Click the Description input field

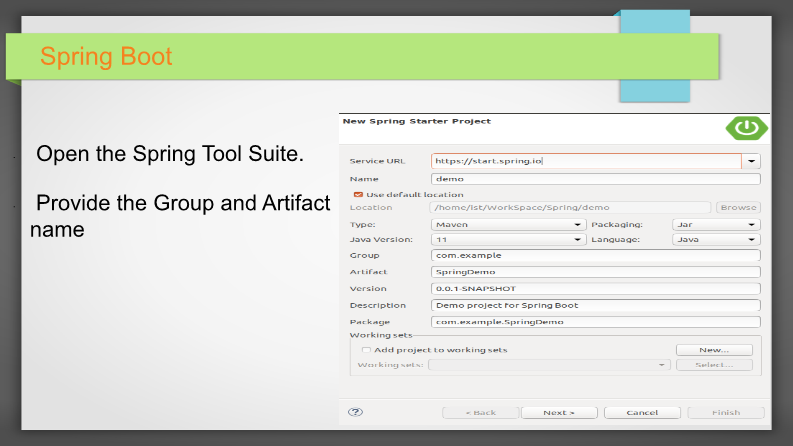[596, 305]
